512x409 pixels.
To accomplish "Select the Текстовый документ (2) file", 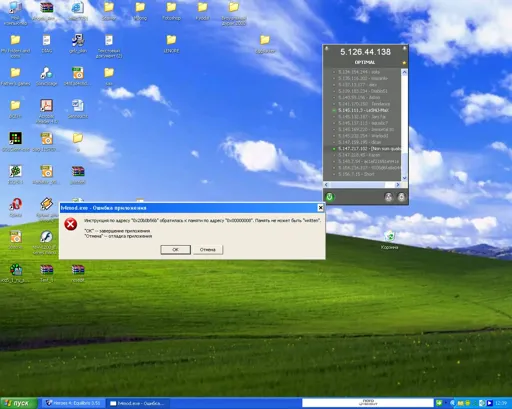I will point(109,46).
